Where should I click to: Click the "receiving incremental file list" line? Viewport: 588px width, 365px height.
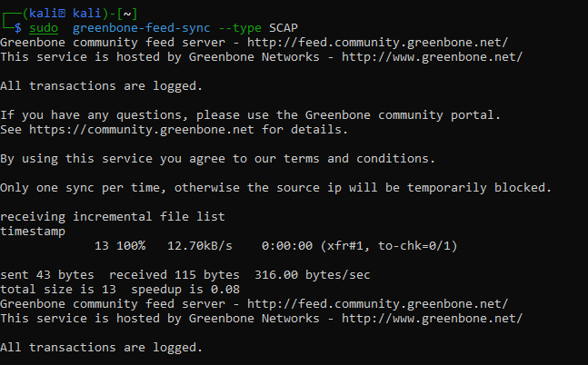(113, 217)
